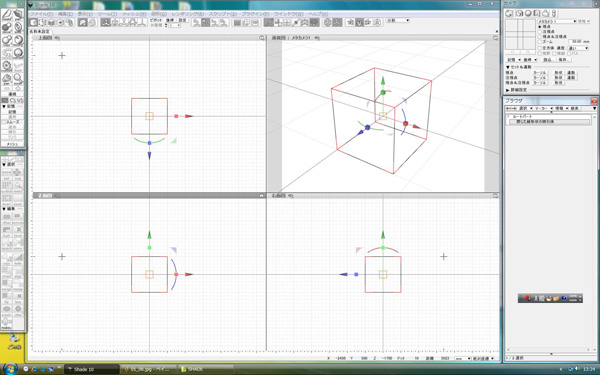
Task: Click the maximize icon of the 透視図 viewport
Action: 496,38
